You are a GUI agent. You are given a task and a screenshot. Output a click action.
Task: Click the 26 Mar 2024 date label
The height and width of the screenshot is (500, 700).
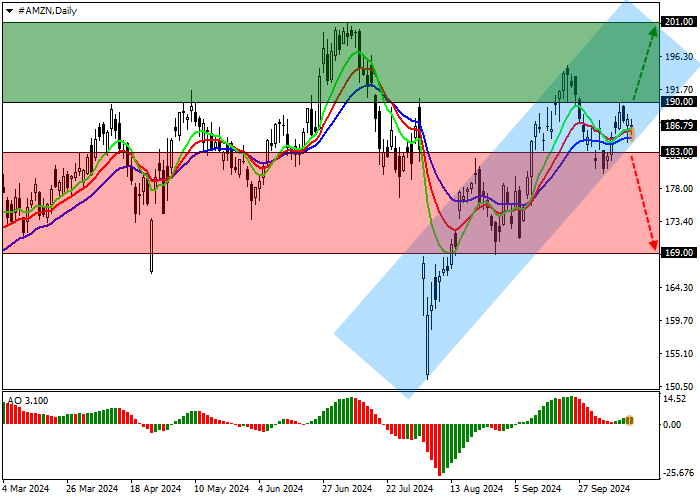[92, 489]
